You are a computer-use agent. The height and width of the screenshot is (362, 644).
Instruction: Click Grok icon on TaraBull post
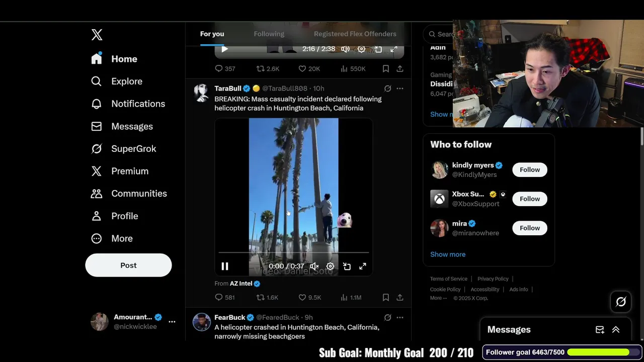pyautogui.click(x=387, y=88)
